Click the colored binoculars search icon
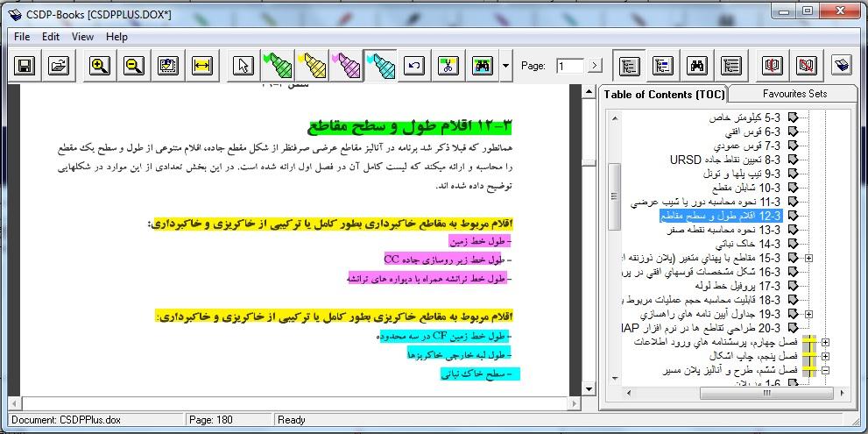The image size is (868, 434). pyautogui.click(x=483, y=66)
